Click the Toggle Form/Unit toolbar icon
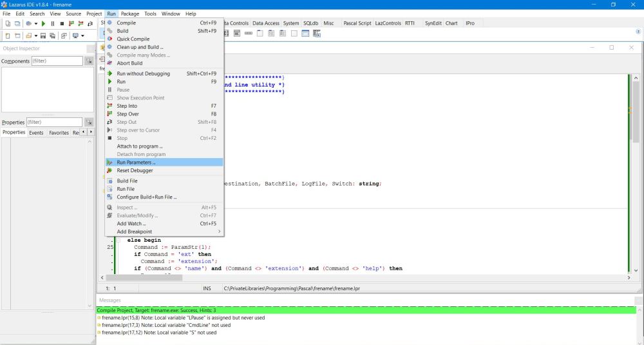 coord(64,35)
